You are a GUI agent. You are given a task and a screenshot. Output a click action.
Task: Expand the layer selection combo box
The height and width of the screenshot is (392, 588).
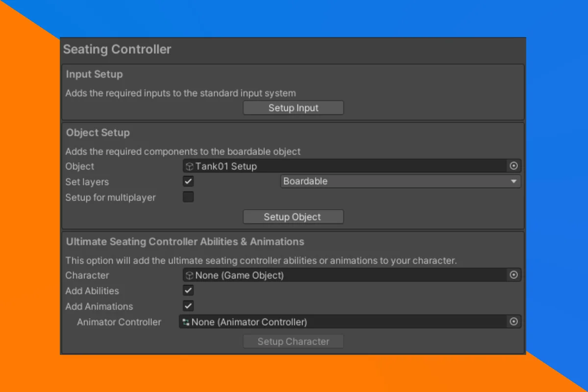(399, 181)
